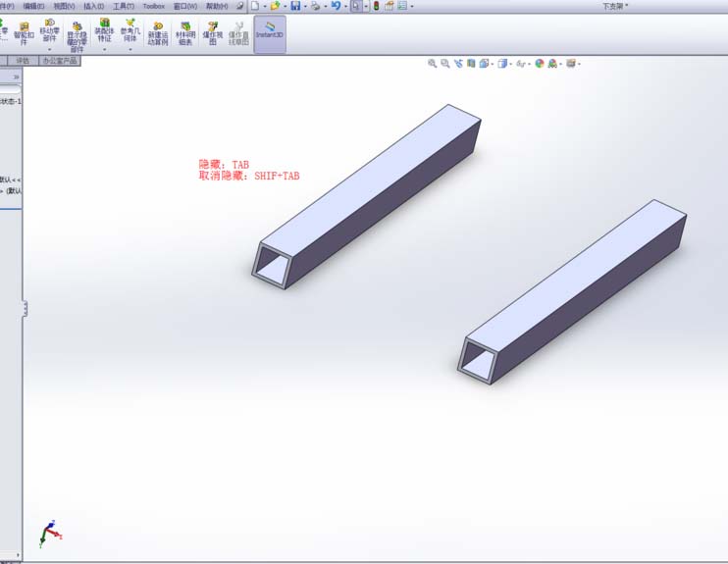Expand the dropdown under 装配体特征
The image size is (728, 564).
pos(104,49)
